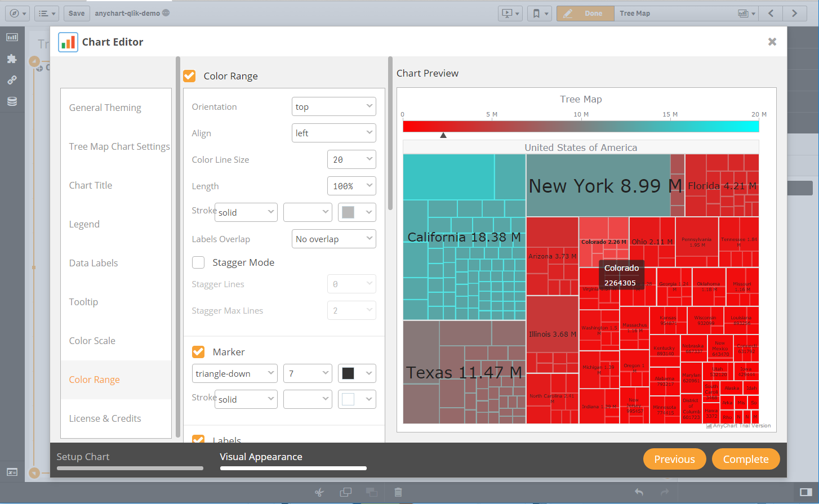This screenshot has height=504, width=819.
Task: Click the Previous button
Action: 674,459
